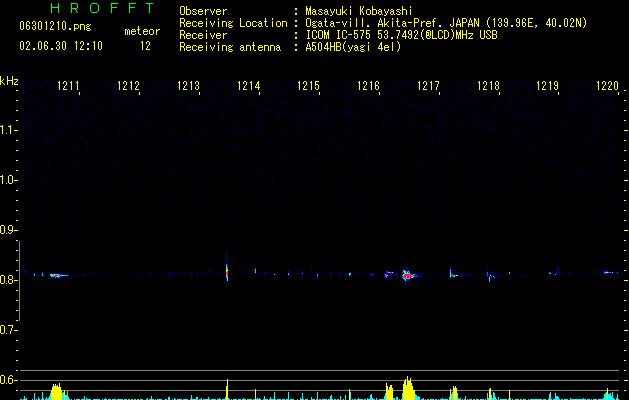Click the 0.8 kHz frequency label
629x400 pixels.
coord(8,280)
